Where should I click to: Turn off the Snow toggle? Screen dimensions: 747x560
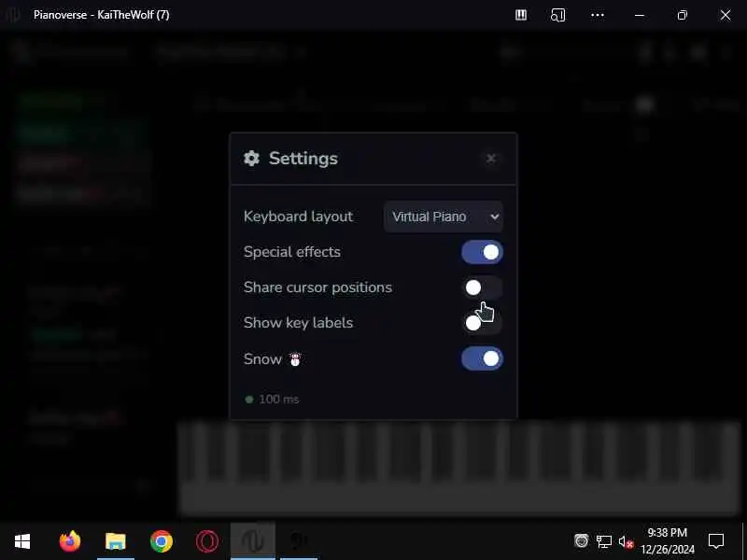pyautogui.click(x=482, y=358)
